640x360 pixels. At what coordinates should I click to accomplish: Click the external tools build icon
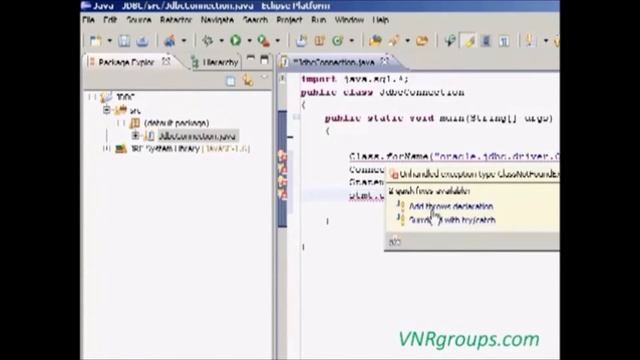[170, 41]
